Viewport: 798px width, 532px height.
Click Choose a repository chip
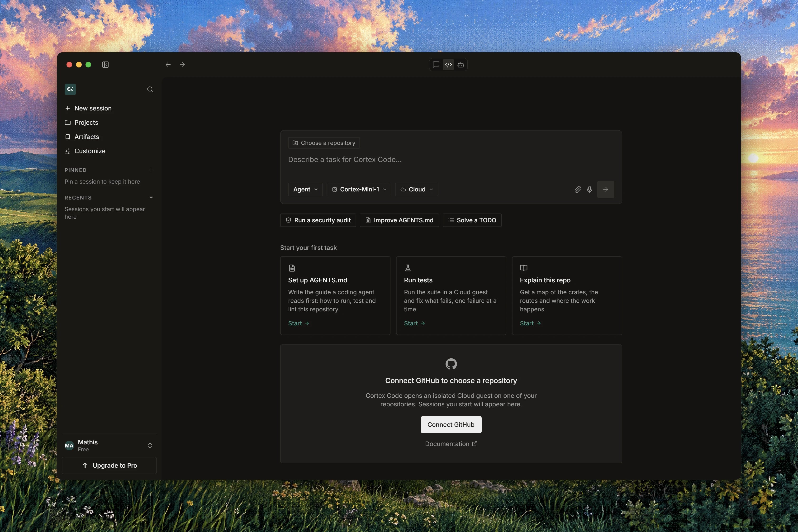pyautogui.click(x=324, y=143)
